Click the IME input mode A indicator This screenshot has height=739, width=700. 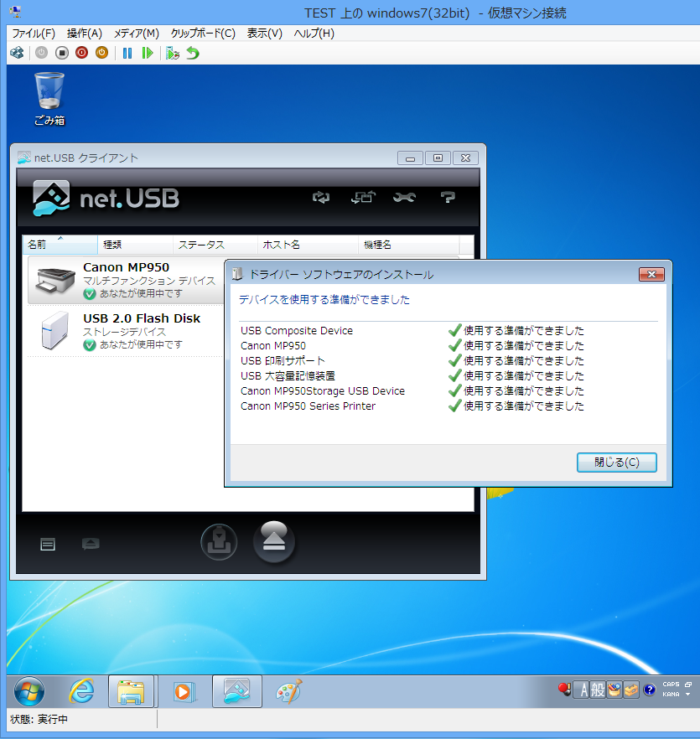[583, 690]
